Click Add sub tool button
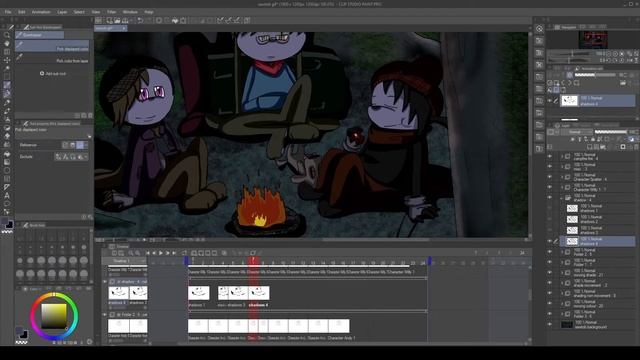 (53, 73)
